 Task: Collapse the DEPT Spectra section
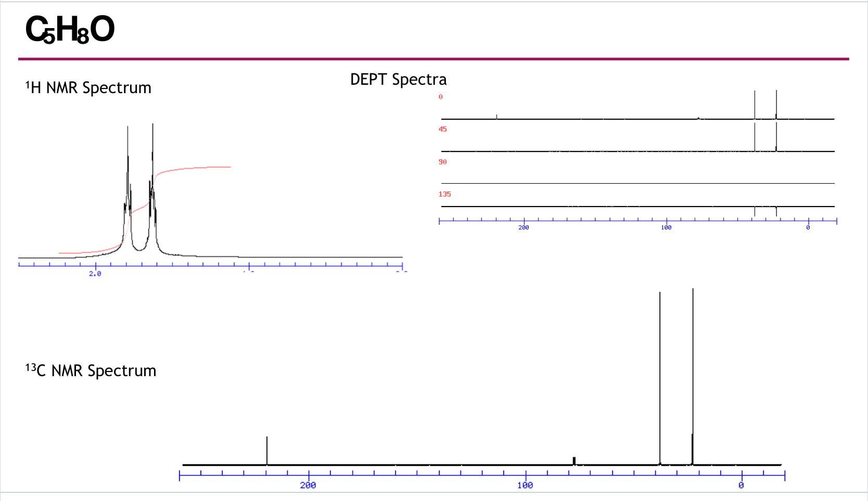[x=398, y=79]
